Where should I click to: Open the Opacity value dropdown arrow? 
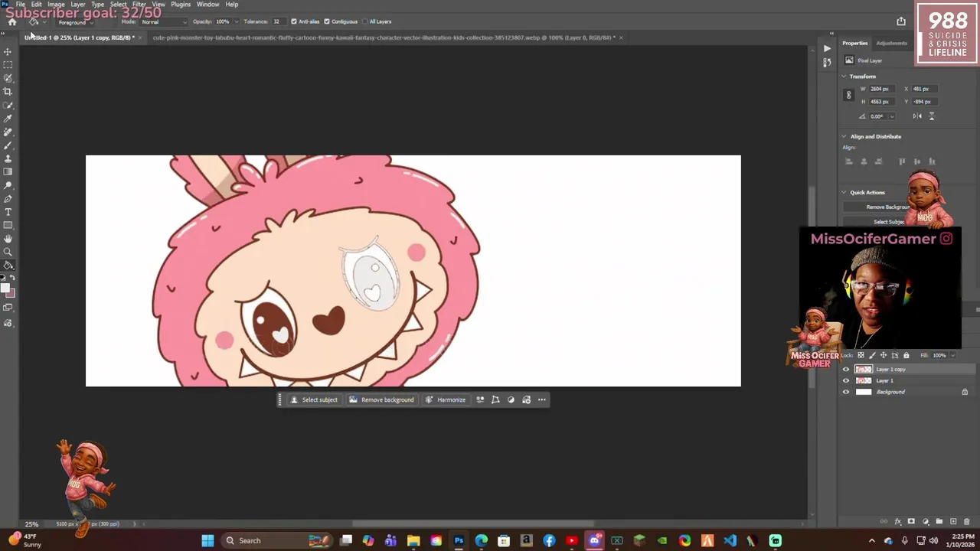click(x=235, y=22)
